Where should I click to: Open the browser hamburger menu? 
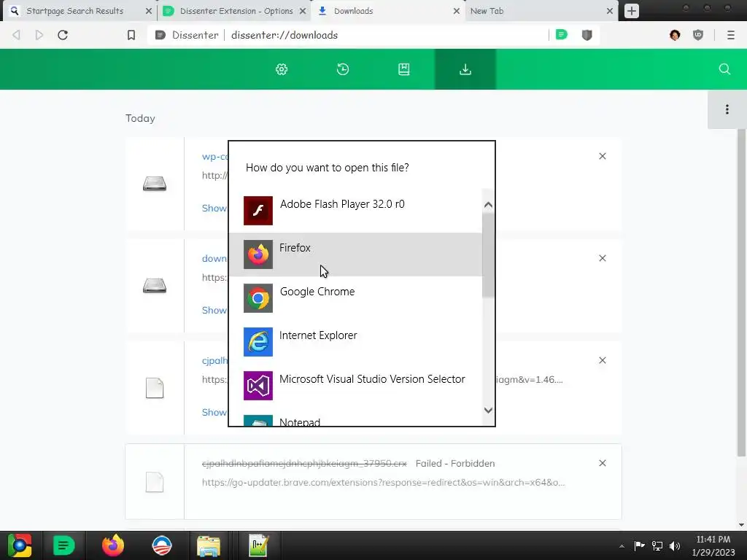pyautogui.click(x=731, y=35)
